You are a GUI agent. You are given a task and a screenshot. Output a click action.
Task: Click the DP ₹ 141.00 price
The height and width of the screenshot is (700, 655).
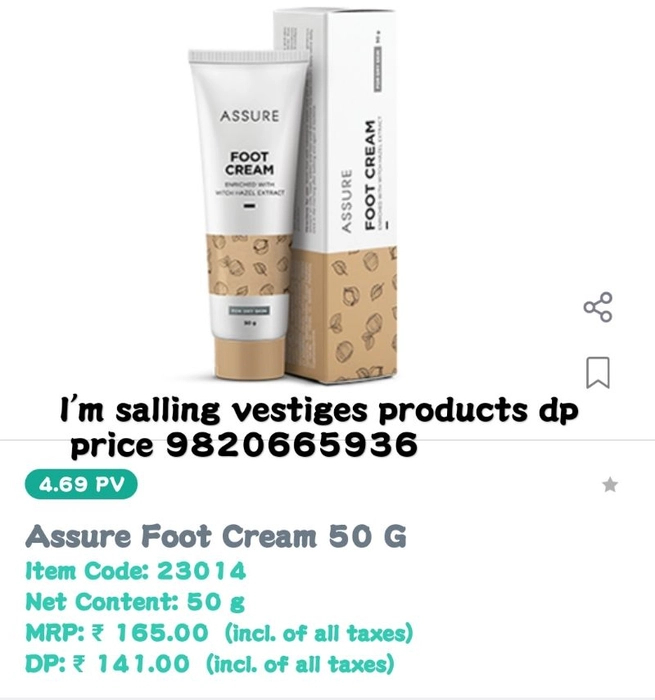108,663
